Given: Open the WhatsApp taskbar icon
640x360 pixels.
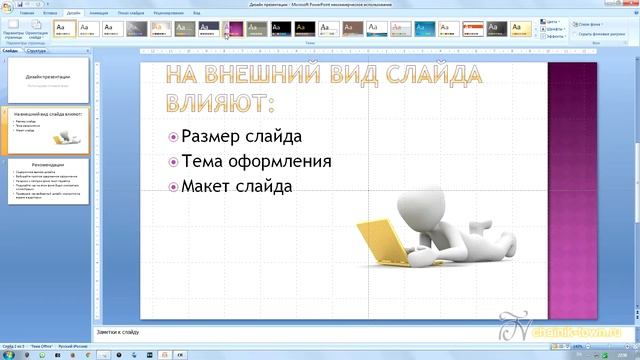Looking at the screenshot, I should tap(42, 355).
